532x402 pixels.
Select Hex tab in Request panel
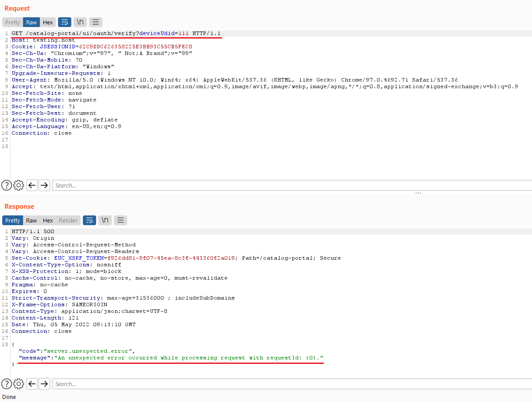pos(48,22)
